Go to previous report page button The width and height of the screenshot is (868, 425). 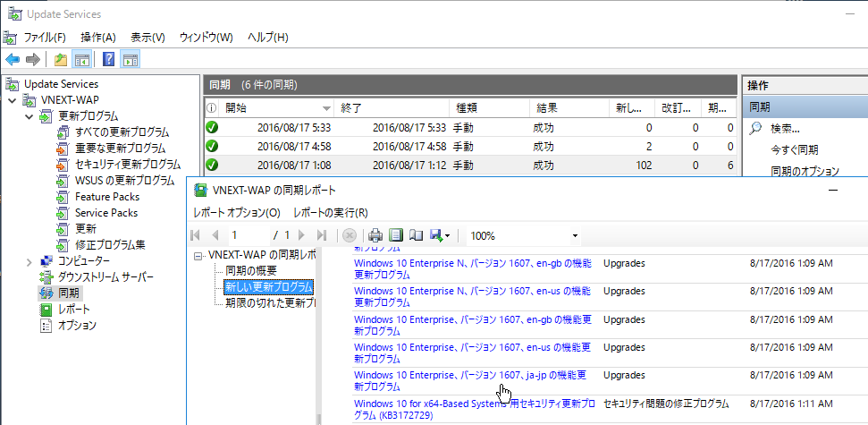[x=215, y=235]
